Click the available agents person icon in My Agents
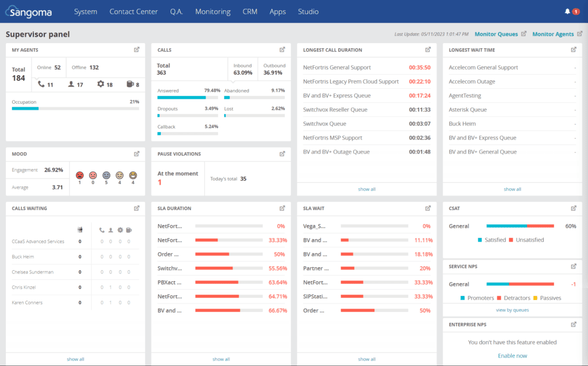Image resolution: width=588 pixels, height=366 pixels. pyautogui.click(x=71, y=84)
